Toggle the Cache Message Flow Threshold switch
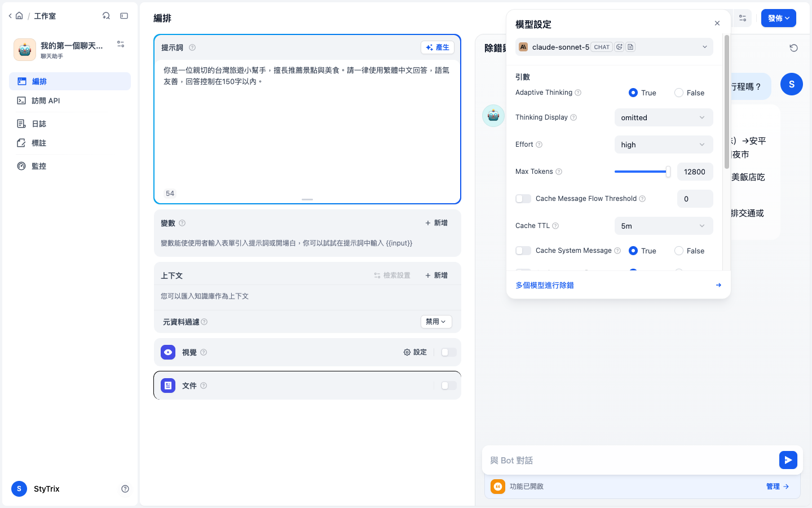Image resolution: width=812 pixels, height=508 pixels. pos(523,199)
